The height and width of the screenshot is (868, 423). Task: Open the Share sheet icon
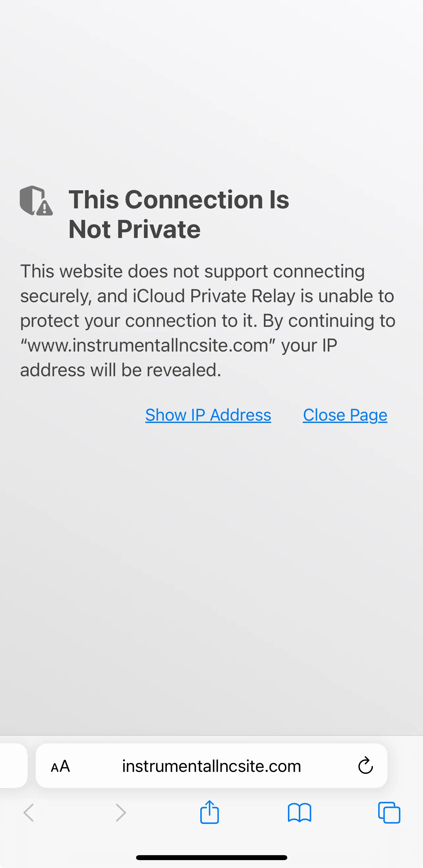point(210,812)
